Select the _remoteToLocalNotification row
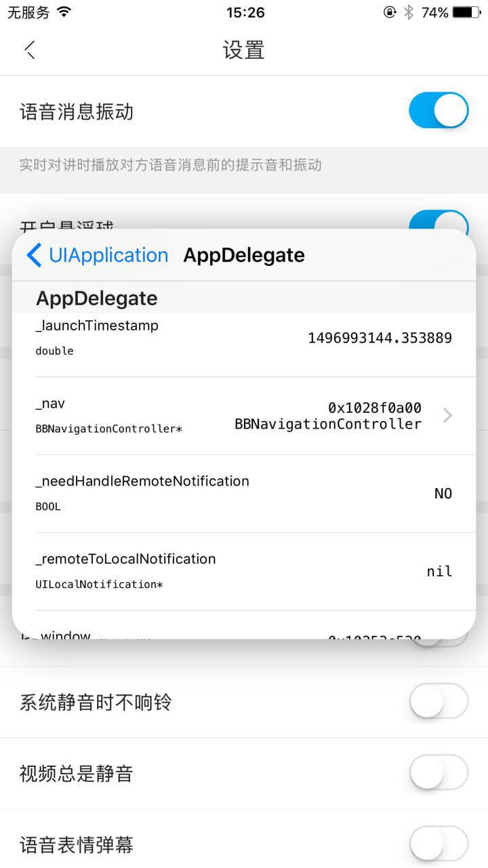 click(244, 571)
